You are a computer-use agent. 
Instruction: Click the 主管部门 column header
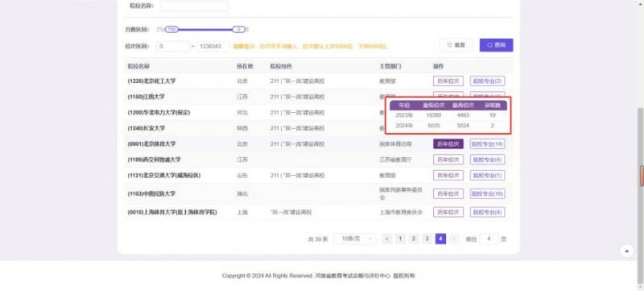pos(390,66)
